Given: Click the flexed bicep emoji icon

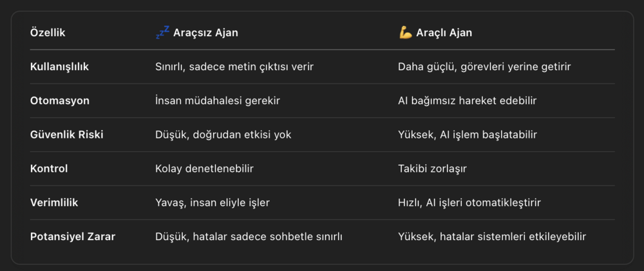Looking at the screenshot, I should point(405,33).
